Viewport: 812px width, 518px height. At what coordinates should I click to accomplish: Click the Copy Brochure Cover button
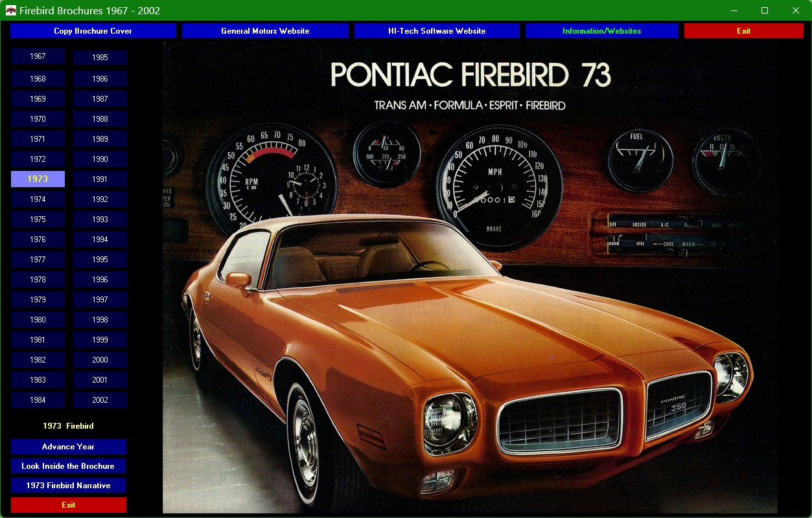click(93, 31)
